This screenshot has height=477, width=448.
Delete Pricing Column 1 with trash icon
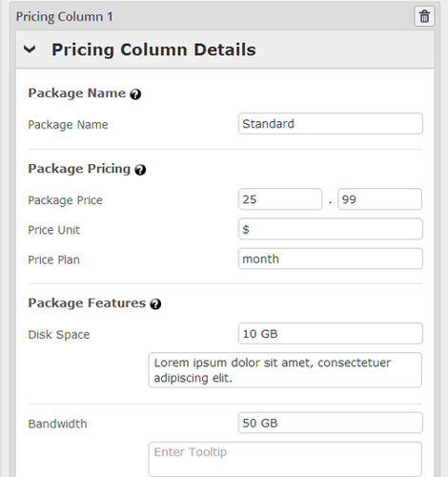[424, 16]
